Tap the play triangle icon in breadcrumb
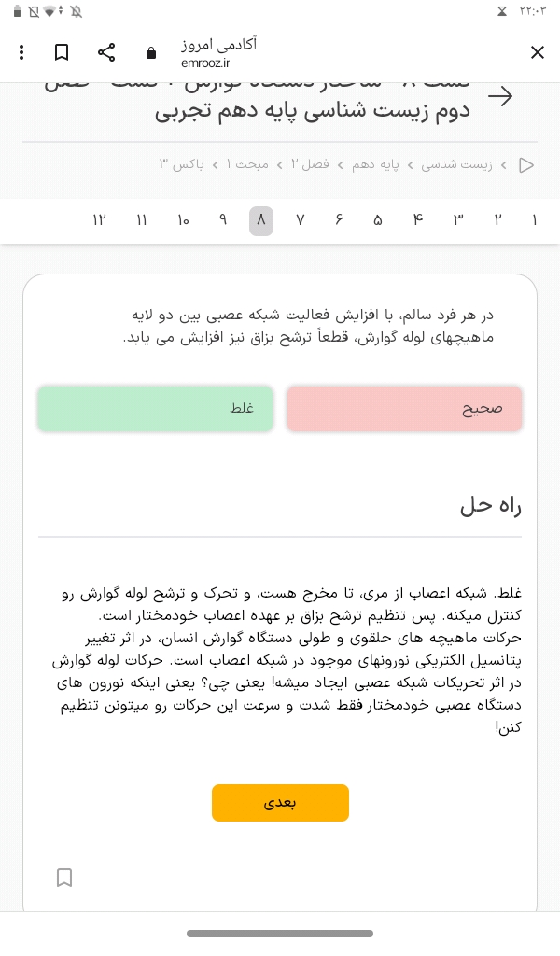Image resolution: width=560 pixels, height=956 pixels. click(526, 165)
